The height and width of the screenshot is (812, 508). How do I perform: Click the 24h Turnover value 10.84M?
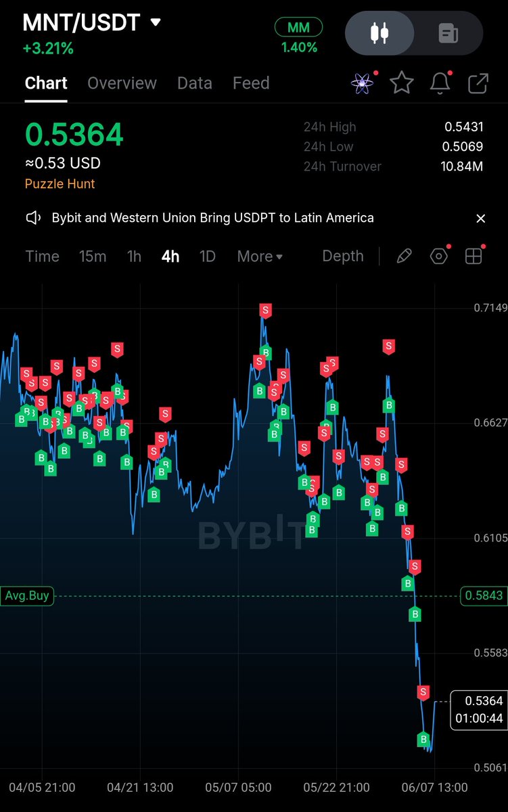(x=463, y=166)
